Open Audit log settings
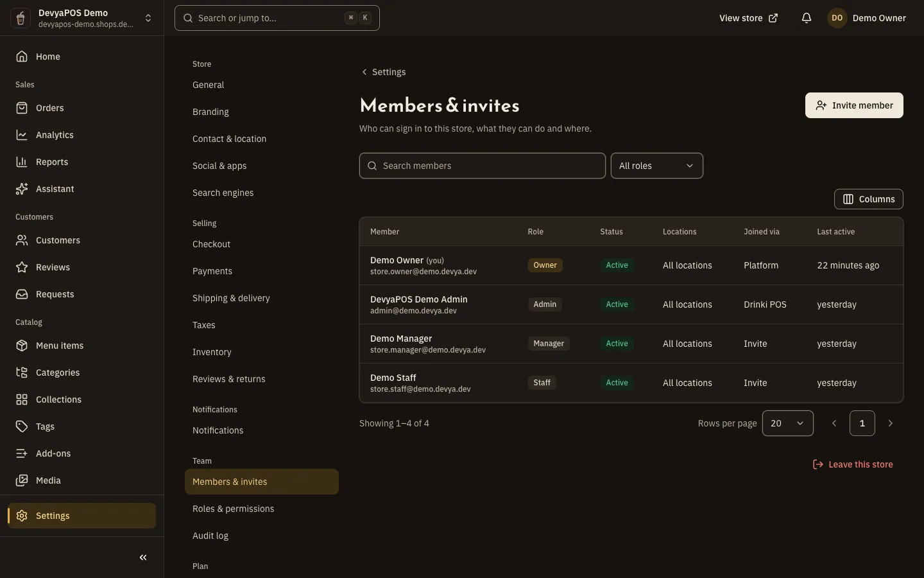This screenshot has height=578, width=924. click(x=262, y=536)
